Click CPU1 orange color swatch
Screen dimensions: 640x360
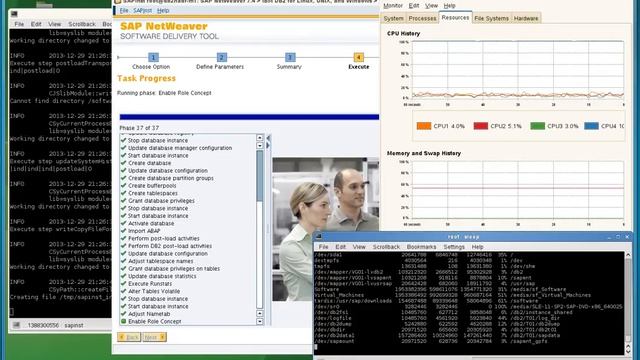[424, 126]
